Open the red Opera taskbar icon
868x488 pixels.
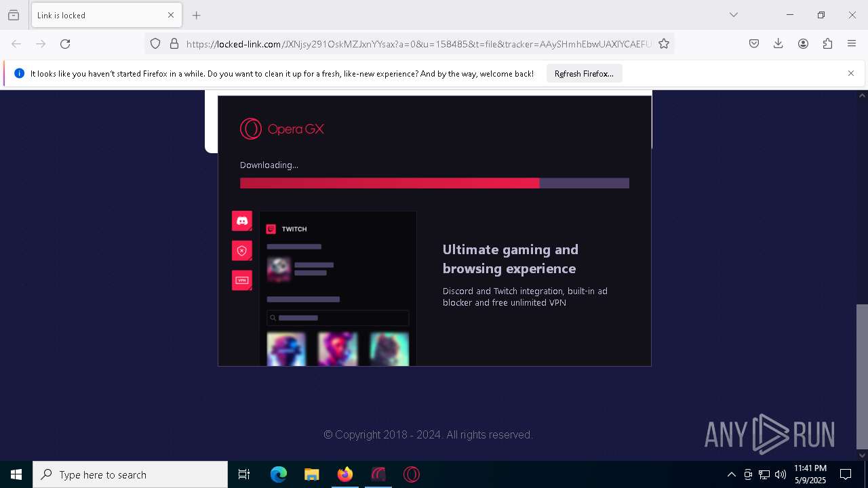point(411,474)
